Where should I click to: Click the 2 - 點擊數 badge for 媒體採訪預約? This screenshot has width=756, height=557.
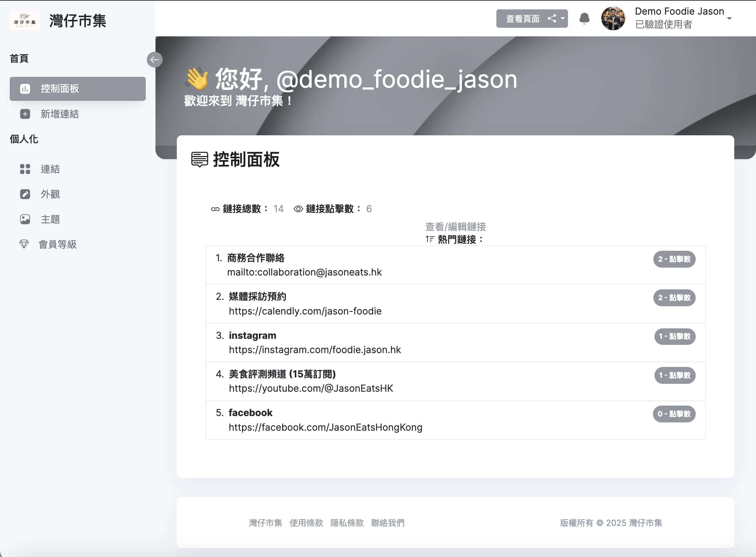674,298
